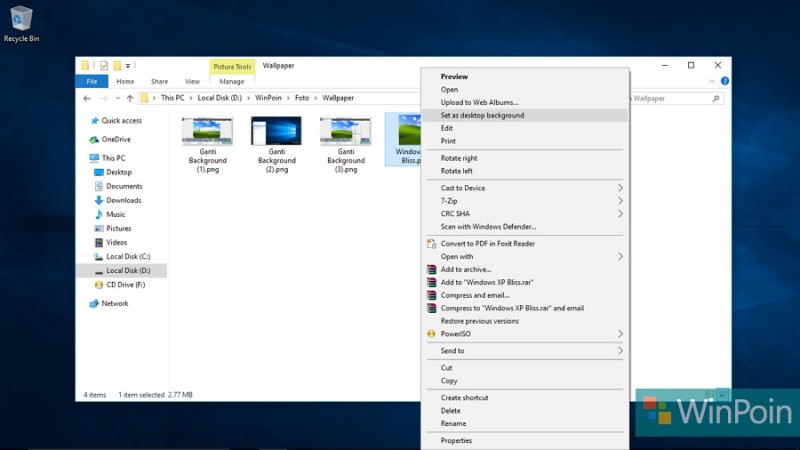Click WinPoin in the address breadcrumb
Image resolution: width=800 pixels, height=450 pixels.
(x=268, y=98)
